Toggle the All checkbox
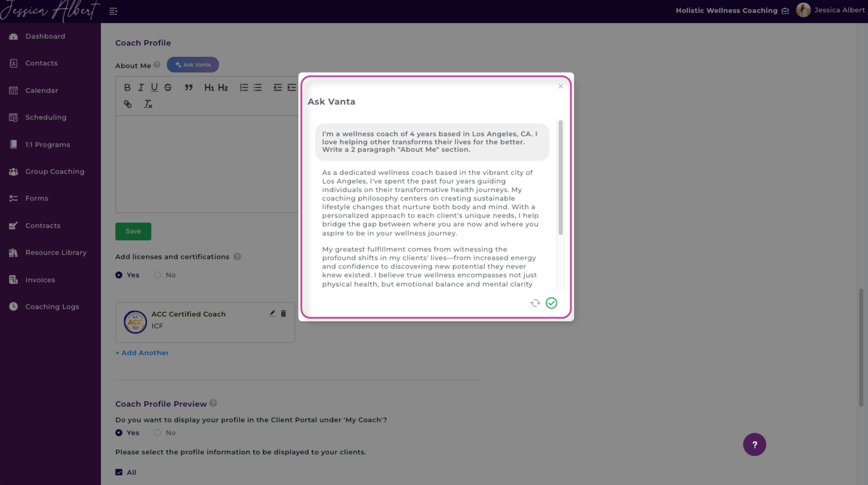Image resolution: width=868 pixels, height=485 pixels. click(x=119, y=472)
